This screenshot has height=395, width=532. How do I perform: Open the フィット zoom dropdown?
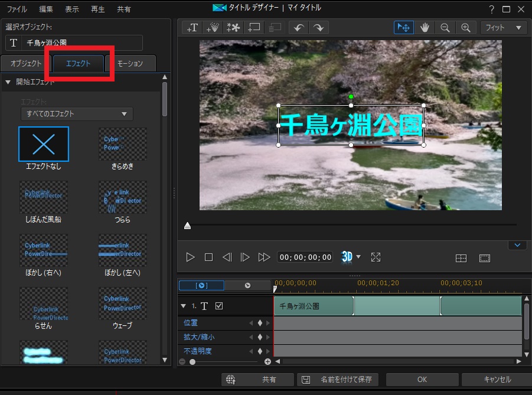point(503,28)
